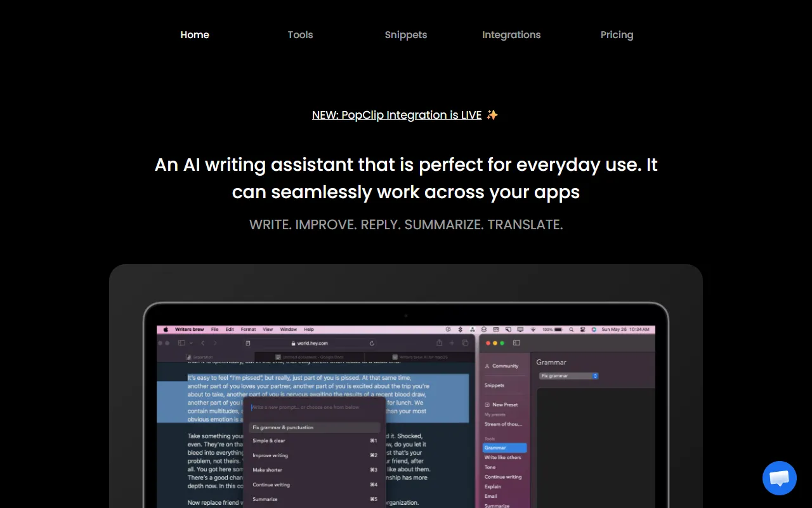Open the Snippets nav item

tap(406, 35)
